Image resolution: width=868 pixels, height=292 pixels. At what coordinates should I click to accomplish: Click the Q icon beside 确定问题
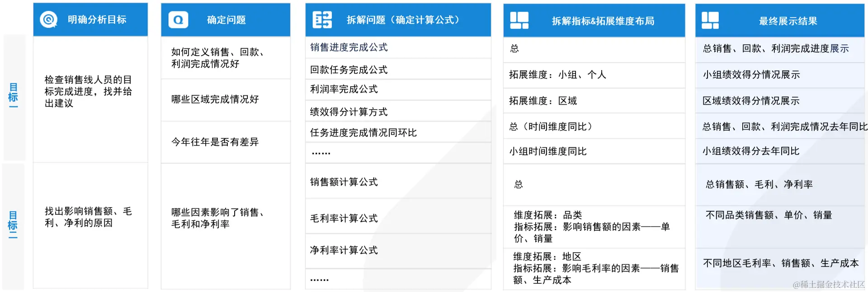click(x=178, y=20)
